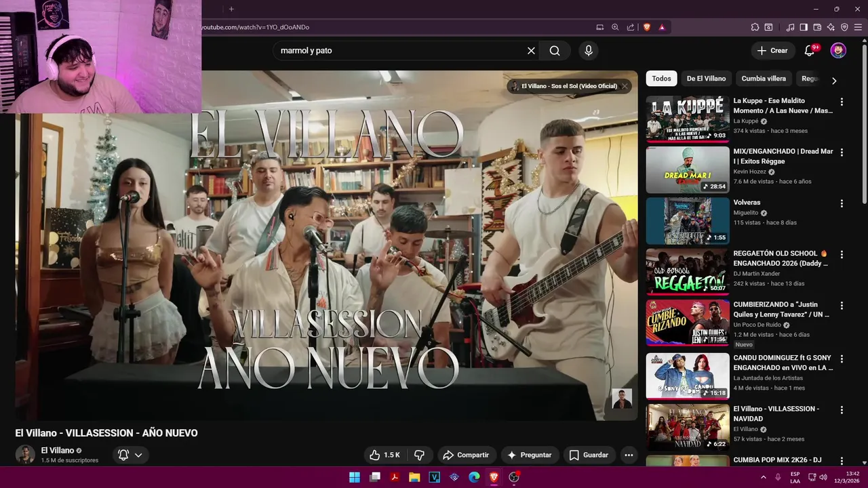The width and height of the screenshot is (868, 488).
Task: Open more actions next to Guardar
Action: click(629, 455)
